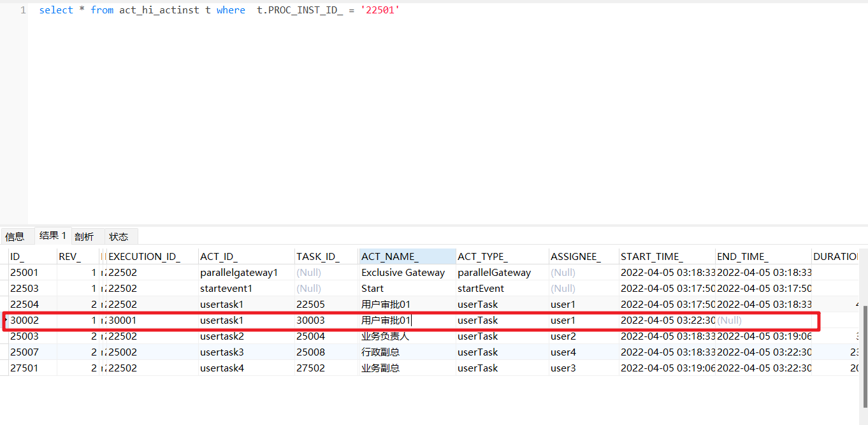The image size is (868, 425).
Task: Click line number 1 in editor gutter
Action: coord(23,10)
